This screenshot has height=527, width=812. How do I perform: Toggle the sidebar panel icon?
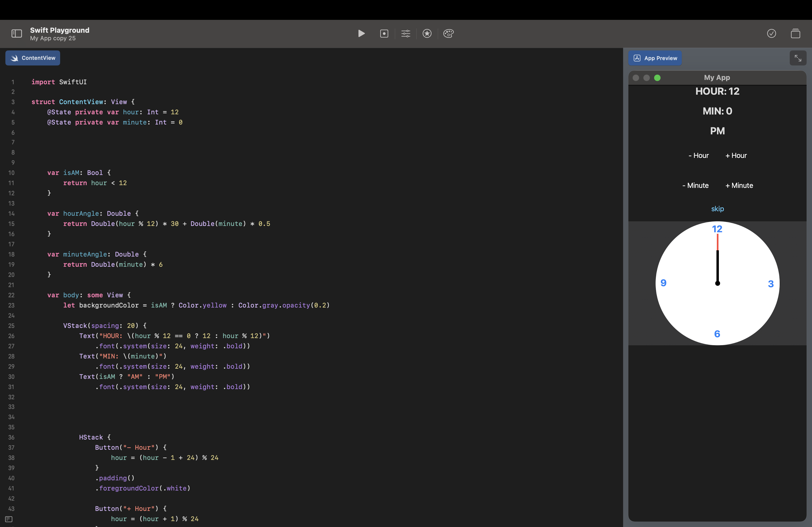[x=16, y=33]
